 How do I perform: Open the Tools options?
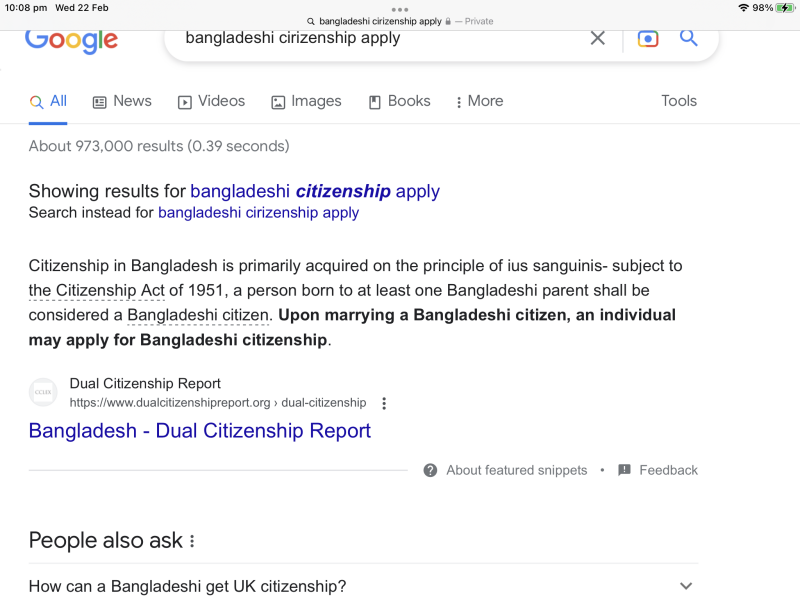pos(679,101)
